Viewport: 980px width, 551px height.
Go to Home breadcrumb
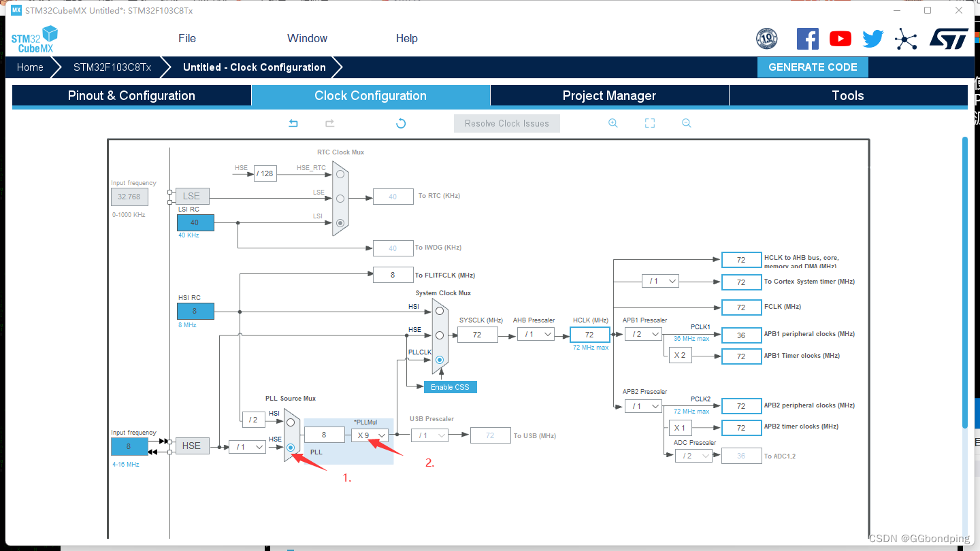(x=30, y=67)
